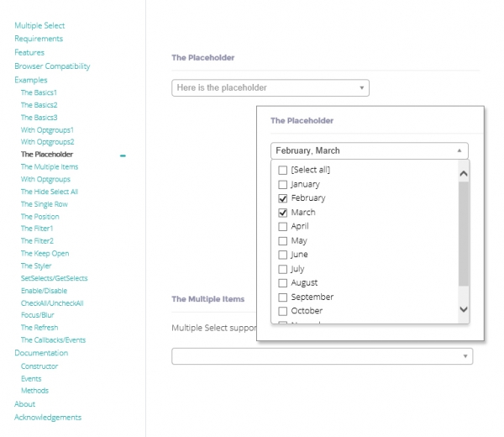Select The Basics3 example

[x=39, y=118]
